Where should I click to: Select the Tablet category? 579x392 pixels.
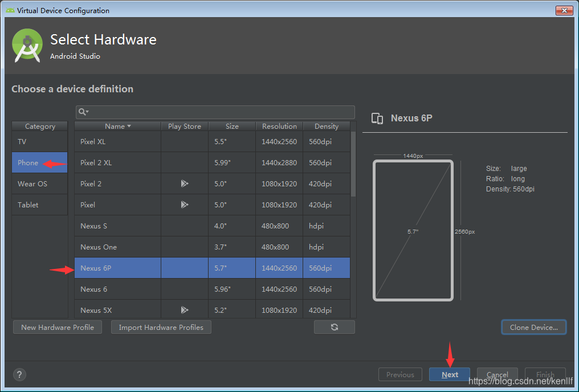(x=39, y=205)
